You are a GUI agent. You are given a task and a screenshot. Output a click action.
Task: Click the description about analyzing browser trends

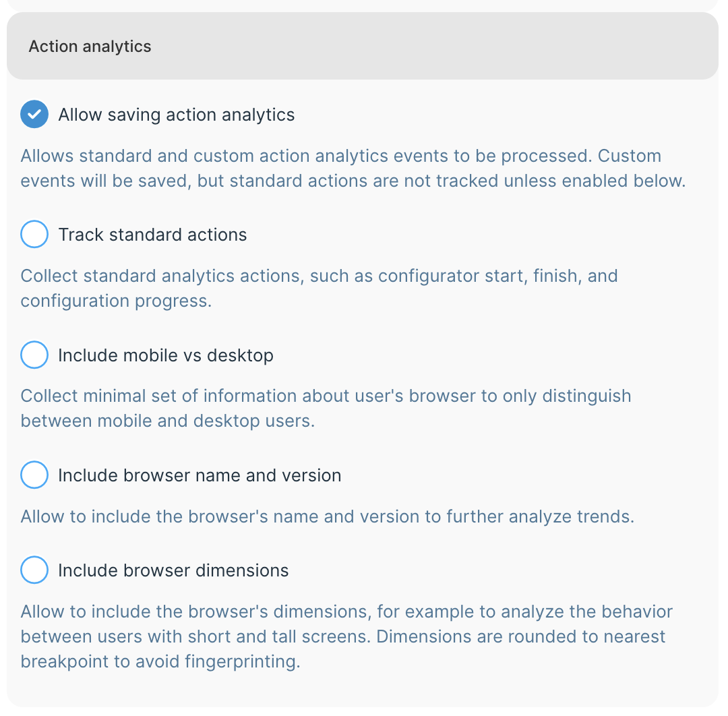click(x=327, y=517)
